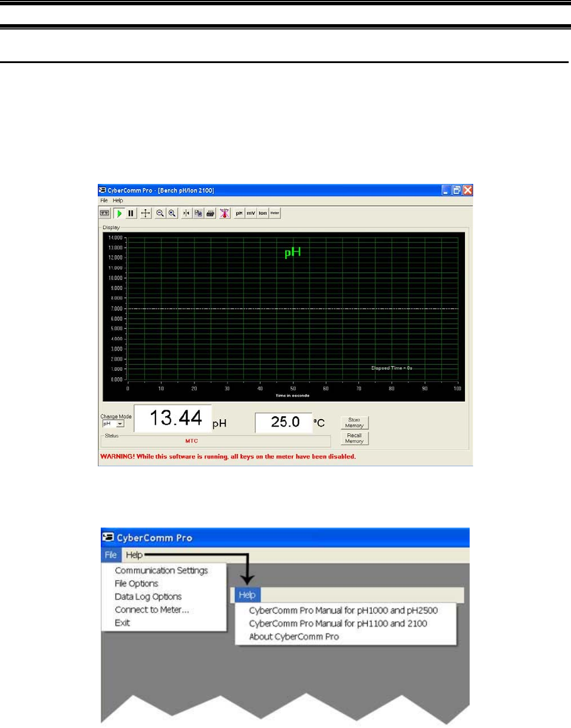Switch to mV mode toolbar button
This screenshot has width=571, height=728.
(250, 213)
